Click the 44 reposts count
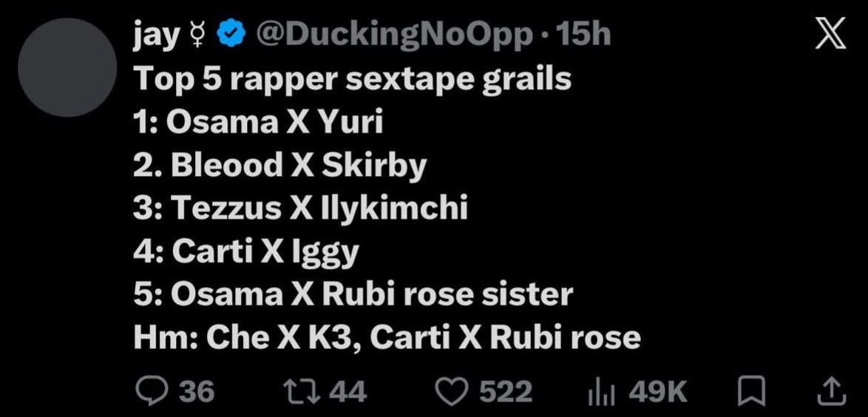Viewport: 868px width, 417px height. (x=347, y=392)
